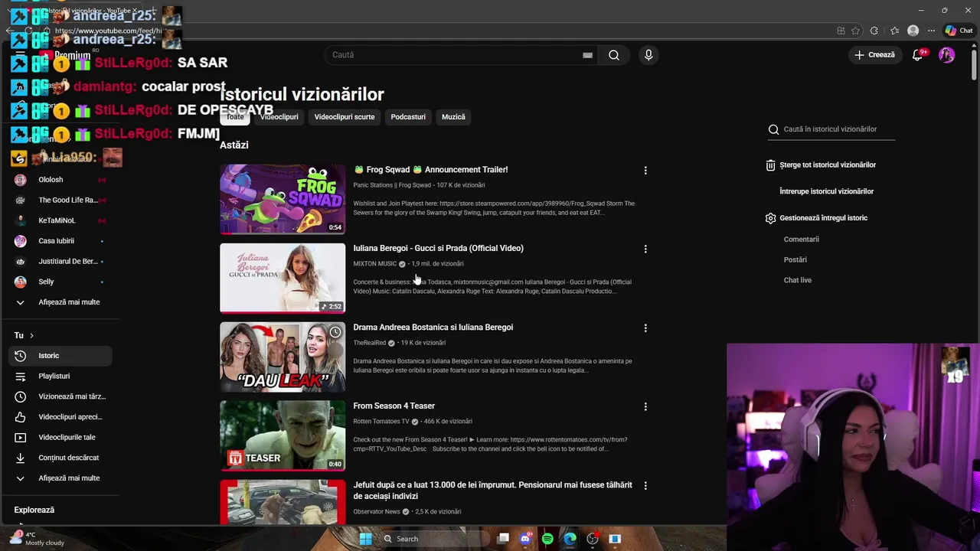The image size is (980, 551).
Task: Open options menu for Frog Sqwad video
Action: [645, 171]
